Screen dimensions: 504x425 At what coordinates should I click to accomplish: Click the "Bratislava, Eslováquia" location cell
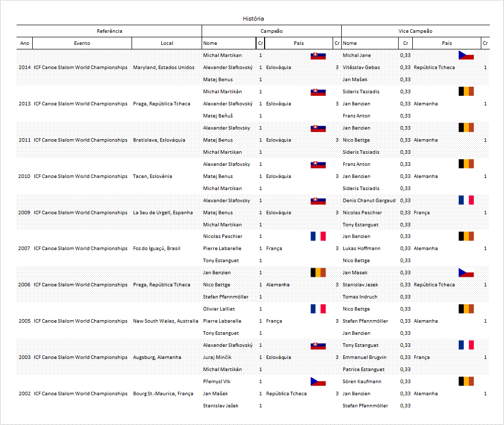(x=159, y=140)
